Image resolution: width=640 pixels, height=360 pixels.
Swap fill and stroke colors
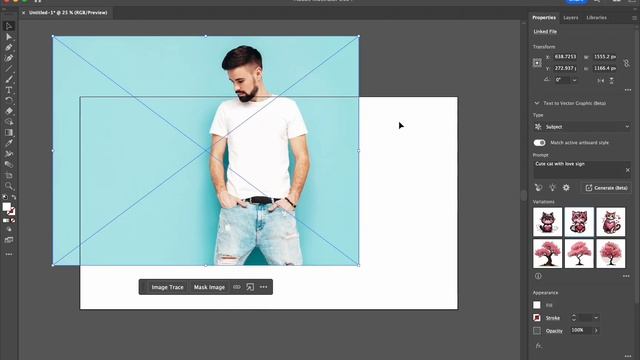[13, 197]
